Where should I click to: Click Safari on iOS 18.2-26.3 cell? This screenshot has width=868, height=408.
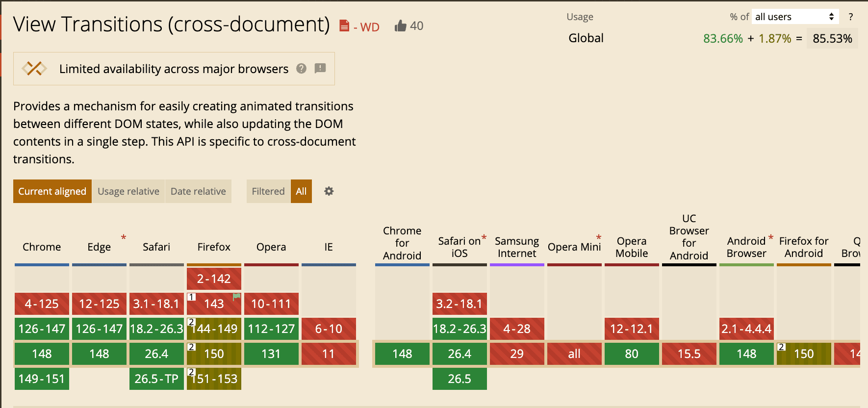point(460,329)
